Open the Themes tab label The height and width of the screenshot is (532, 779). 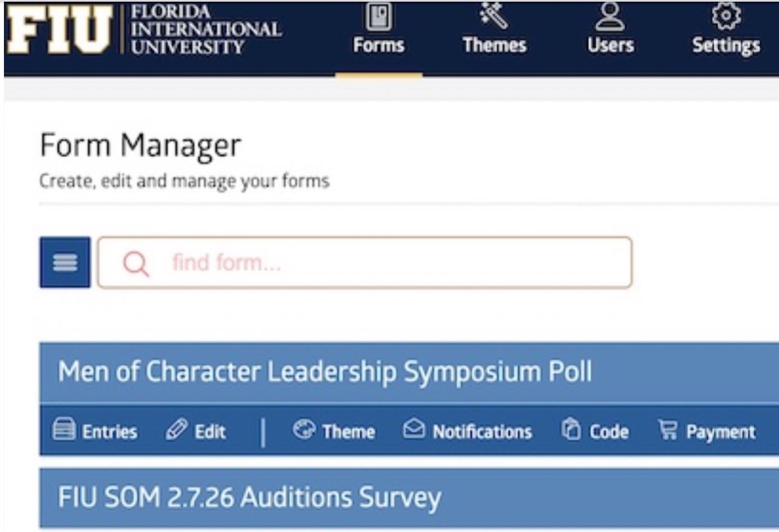[494, 45]
